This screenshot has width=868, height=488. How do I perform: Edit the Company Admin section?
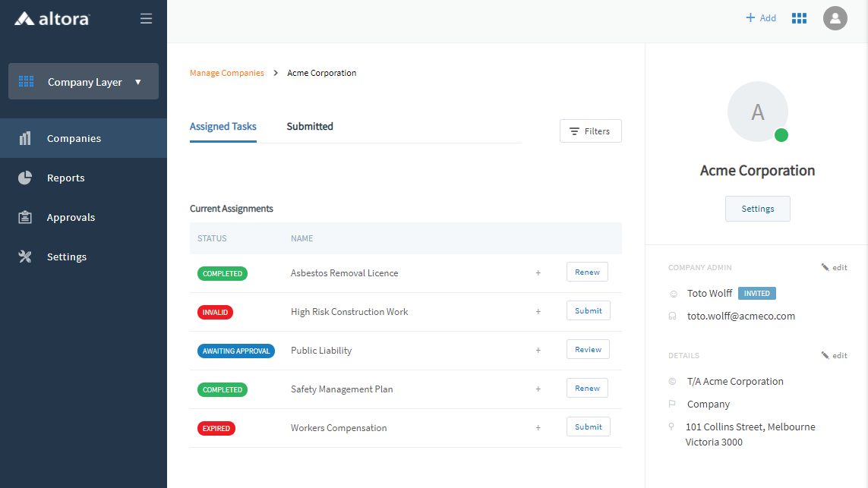(x=834, y=268)
